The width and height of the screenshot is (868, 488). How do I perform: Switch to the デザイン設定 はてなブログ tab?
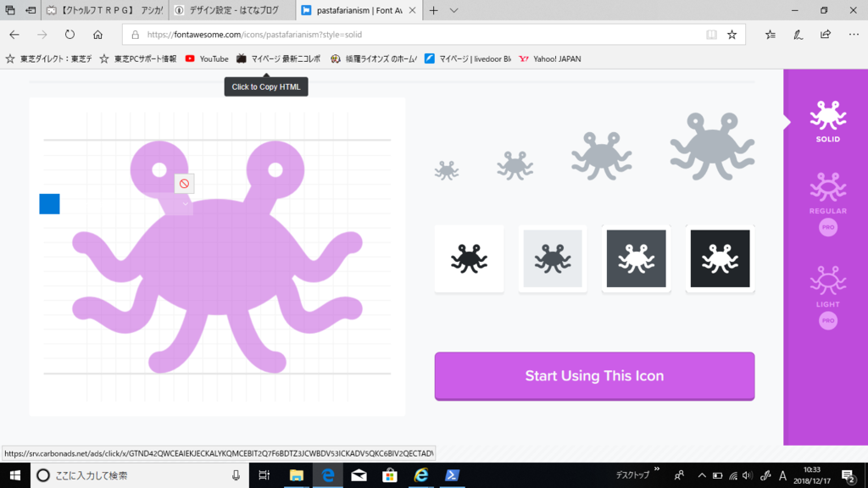coord(232,10)
